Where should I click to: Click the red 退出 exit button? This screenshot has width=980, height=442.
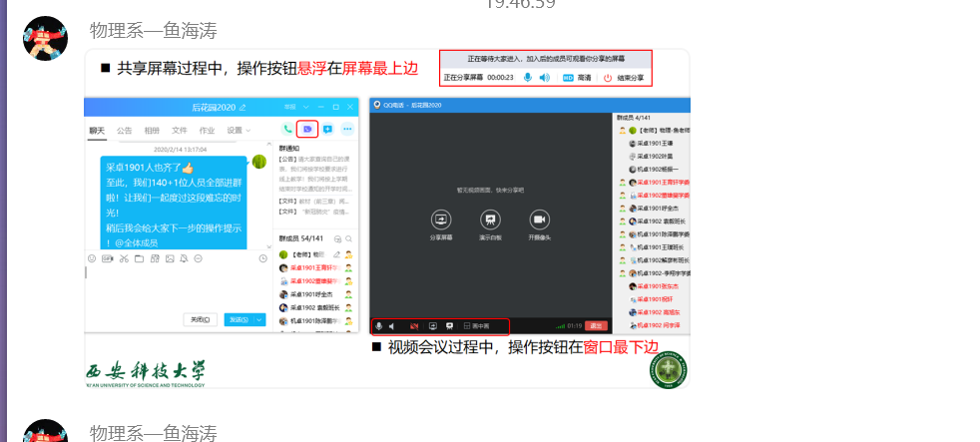tap(597, 325)
